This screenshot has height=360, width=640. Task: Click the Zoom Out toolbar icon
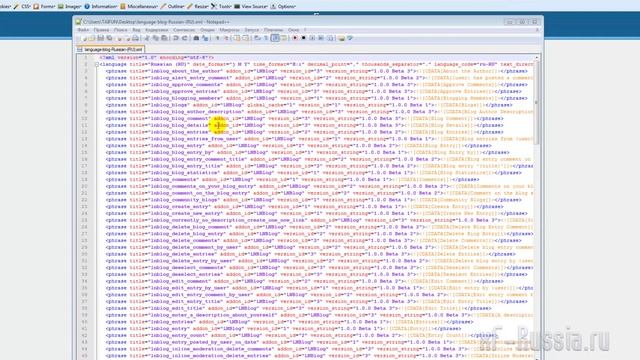pyautogui.click(x=227, y=38)
